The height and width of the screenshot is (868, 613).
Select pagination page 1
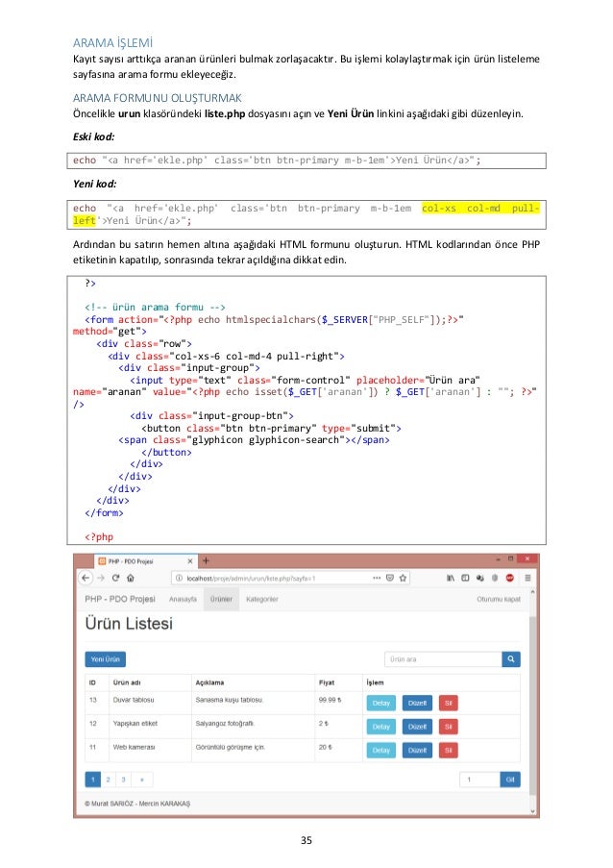93,780
